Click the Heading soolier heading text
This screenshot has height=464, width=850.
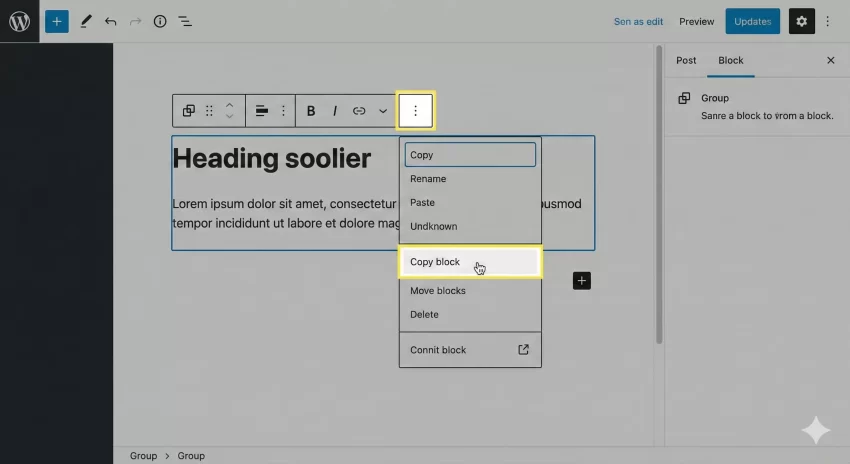click(x=272, y=158)
